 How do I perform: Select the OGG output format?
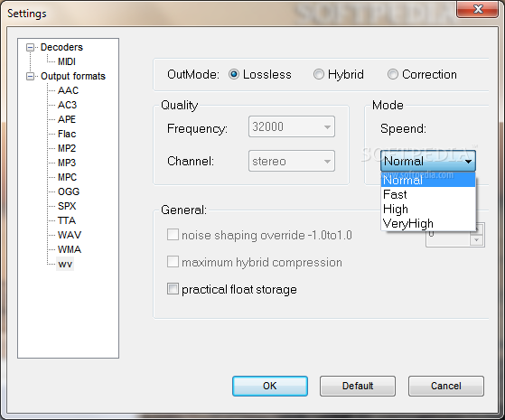69,192
